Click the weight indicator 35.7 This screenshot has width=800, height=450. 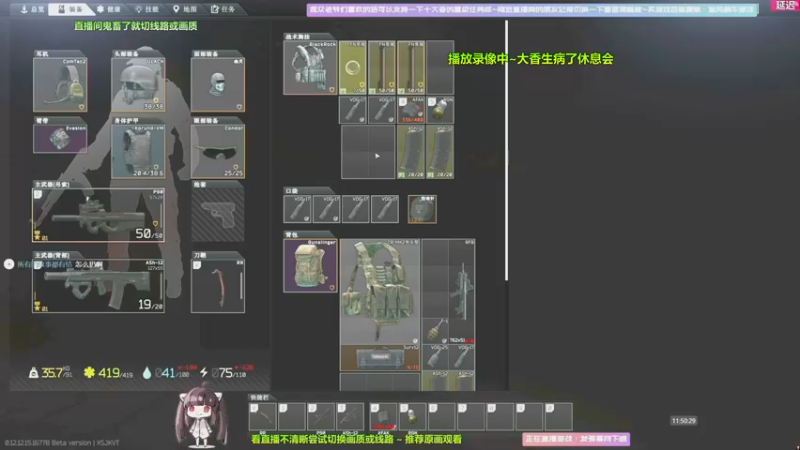pos(49,373)
